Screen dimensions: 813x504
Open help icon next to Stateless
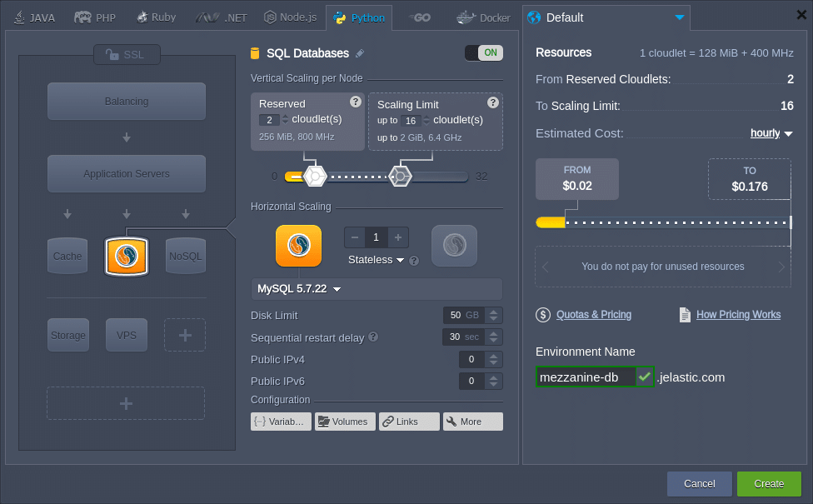click(414, 261)
